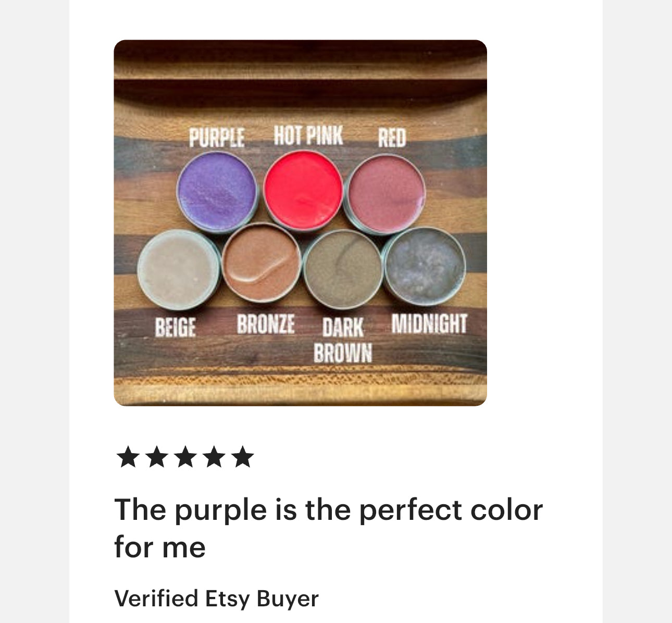This screenshot has width=672, height=623.
Task: Open the review product photo thumbnail
Action: (301, 223)
